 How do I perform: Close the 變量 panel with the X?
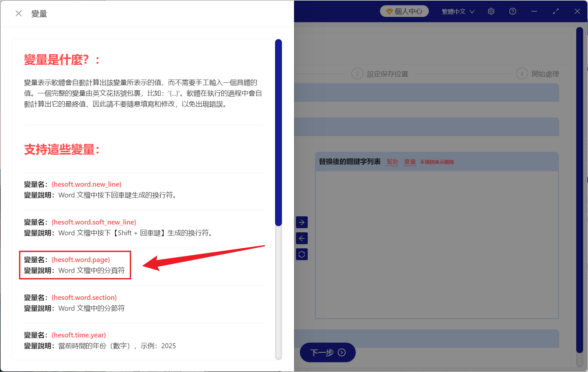[x=19, y=13]
